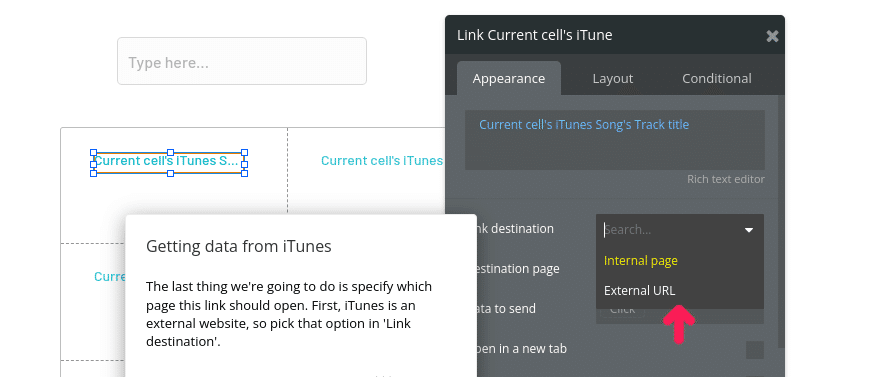Click the dropdown caret beside Search field
Screen dimensions: 888x377
click(749, 230)
